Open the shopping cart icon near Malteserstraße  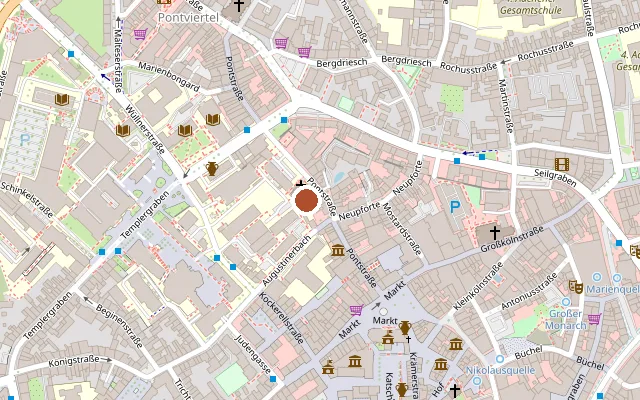point(140,34)
